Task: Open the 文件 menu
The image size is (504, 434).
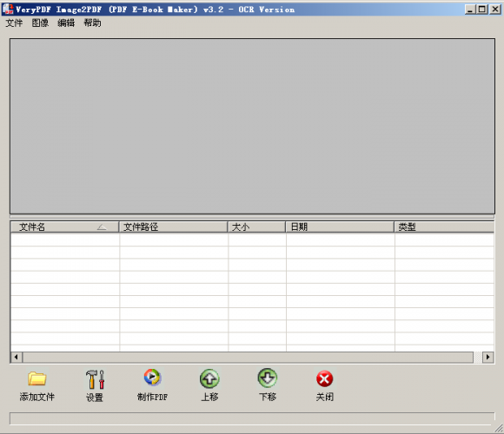Action: pos(14,23)
